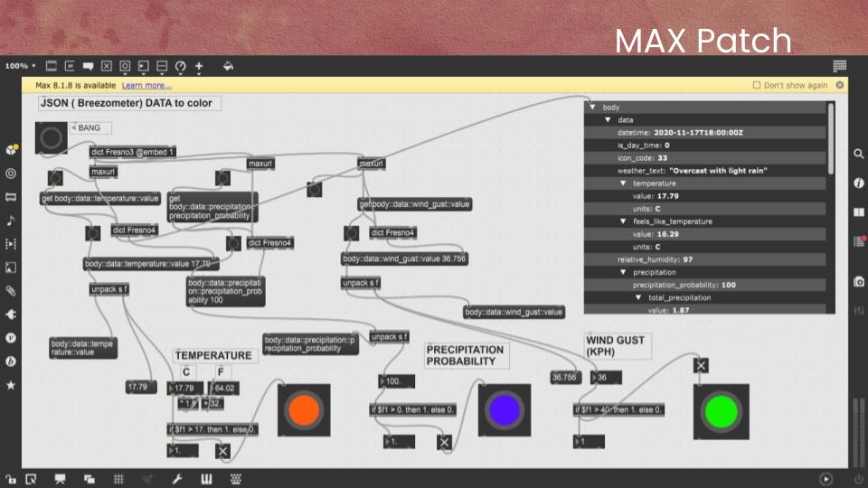Collapse the precipitation node in dict view

pyautogui.click(x=623, y=272)
